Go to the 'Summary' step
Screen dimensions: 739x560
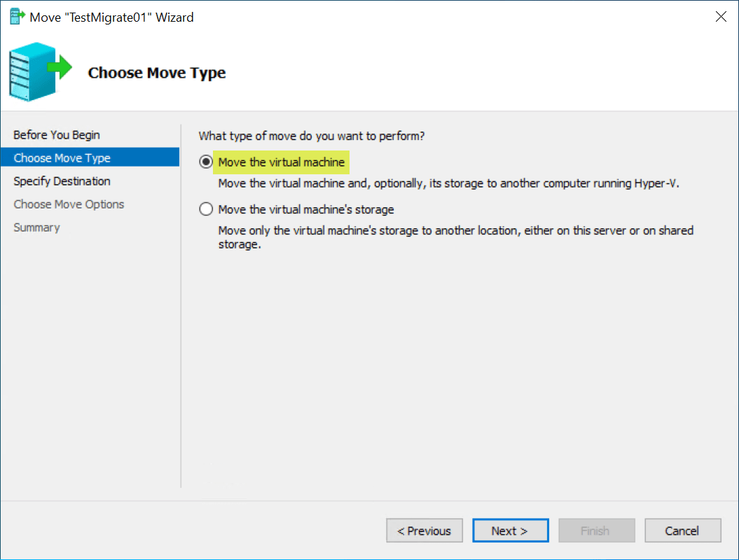36,227
